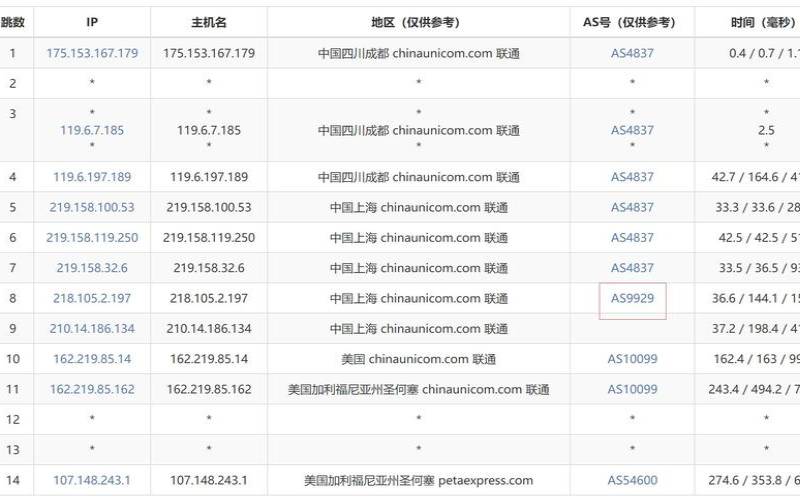Click AS4837 link in hop 1 row
This screenshot has width=800, height=500.
[632, 53]
